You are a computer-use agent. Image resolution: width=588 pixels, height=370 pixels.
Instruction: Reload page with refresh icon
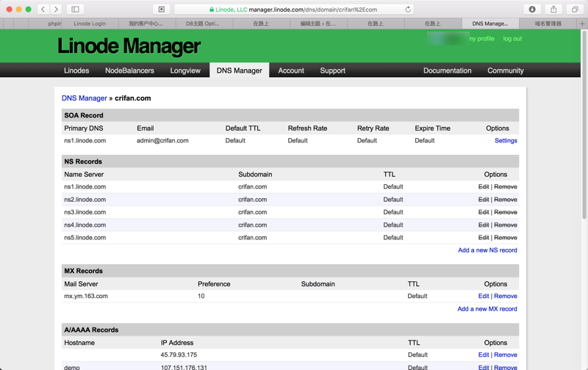coord(408,10)
